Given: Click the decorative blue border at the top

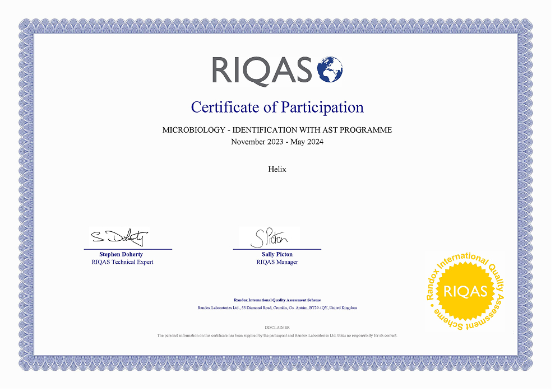Looking at the screenshot, I should point(277,26).
